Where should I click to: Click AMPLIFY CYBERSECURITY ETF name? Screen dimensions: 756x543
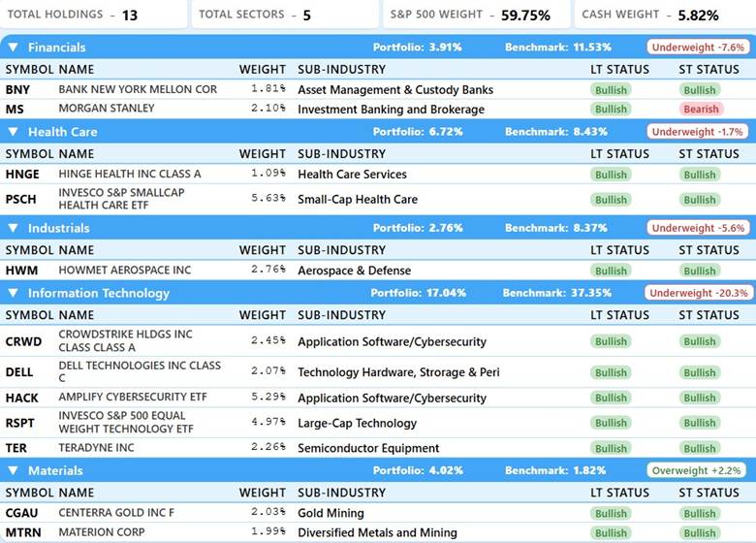pos(133,397)
